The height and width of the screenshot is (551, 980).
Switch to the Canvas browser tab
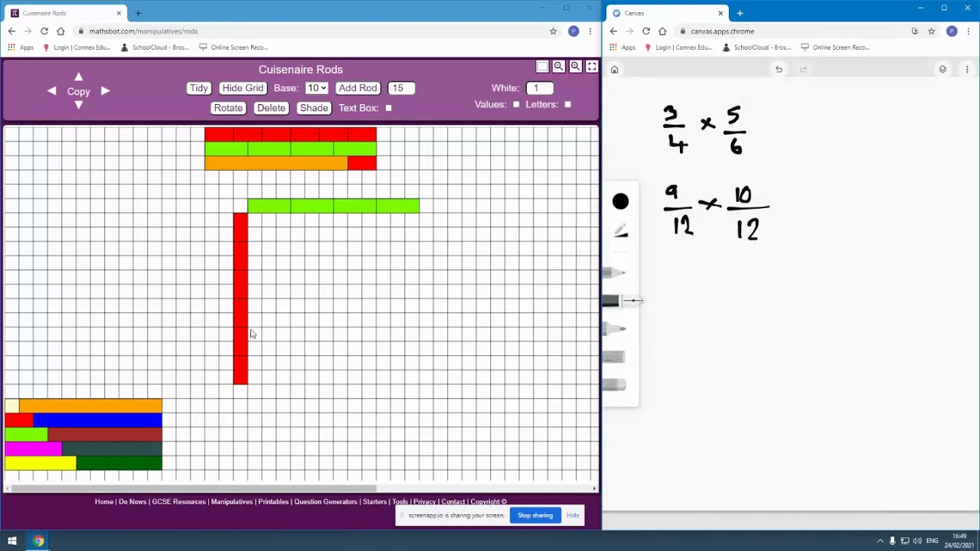(667, 13)
